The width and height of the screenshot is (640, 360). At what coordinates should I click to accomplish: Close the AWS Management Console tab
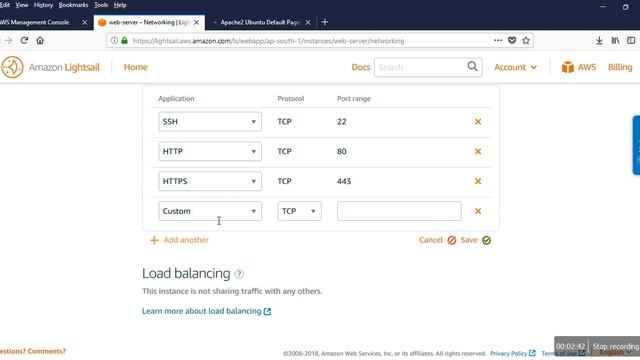(84, 22)
